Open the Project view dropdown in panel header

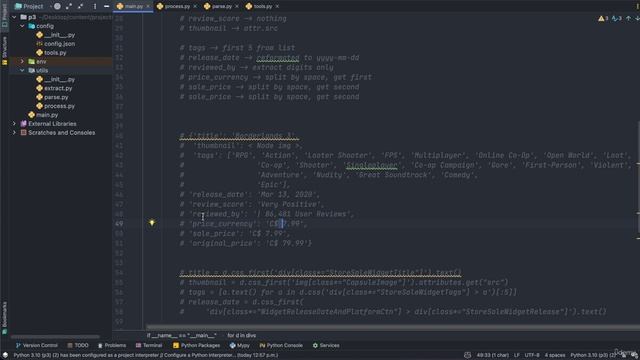29,6
